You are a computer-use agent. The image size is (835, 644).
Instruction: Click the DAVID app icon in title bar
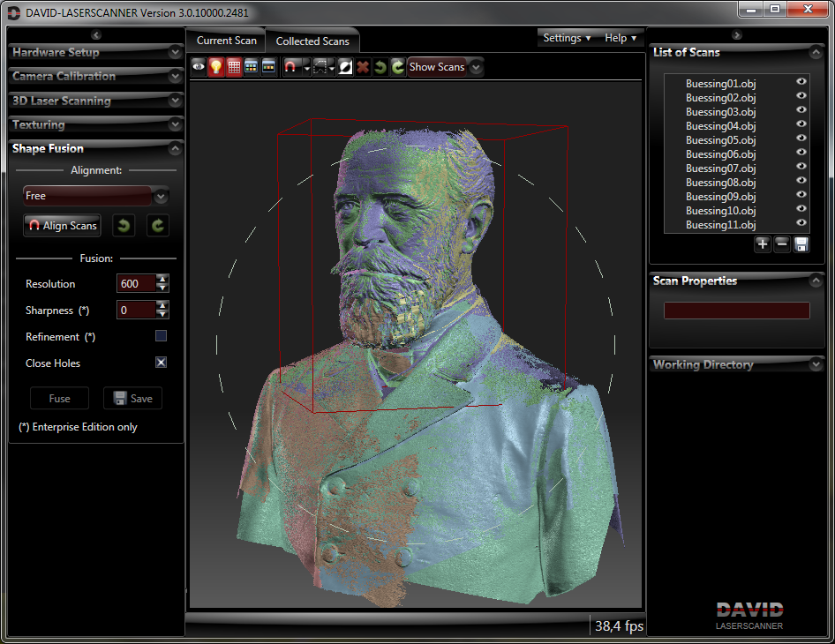point(13,12)
